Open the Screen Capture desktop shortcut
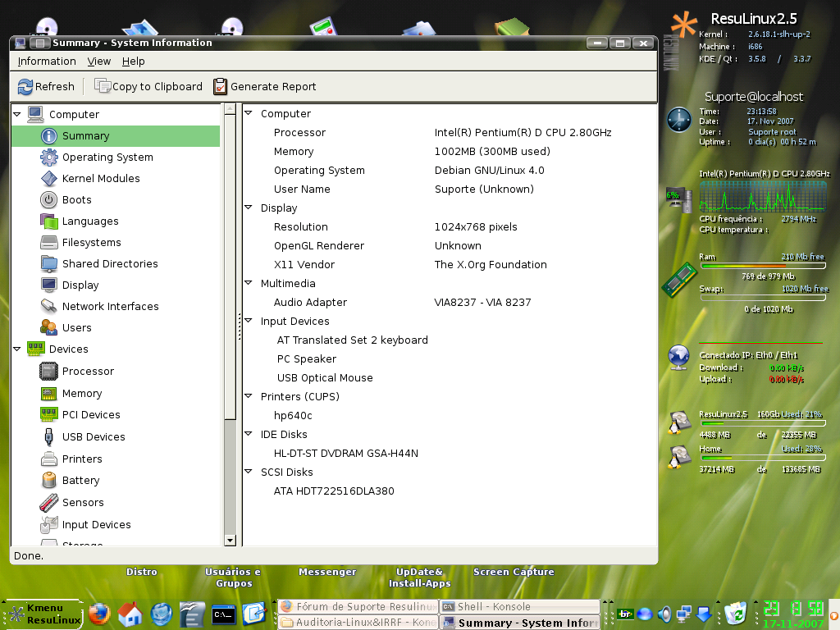This screenshot has height=630, width=840. (x=514, y=572)
